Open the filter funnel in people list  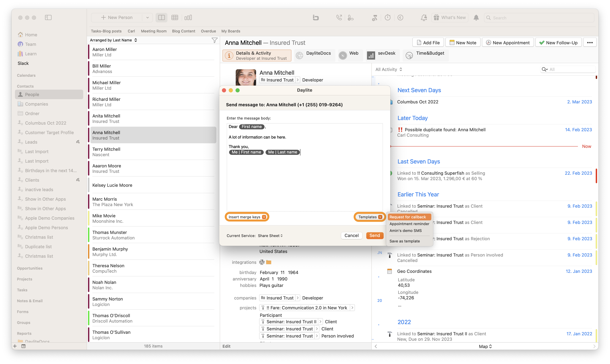pos(214,40)
